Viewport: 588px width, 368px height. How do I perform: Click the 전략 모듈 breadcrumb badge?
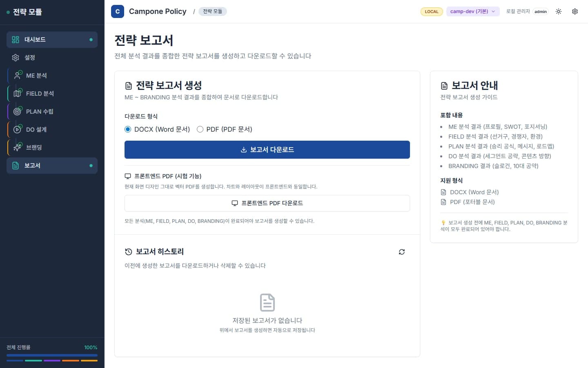pyautogui.click(x=213, y=11)
